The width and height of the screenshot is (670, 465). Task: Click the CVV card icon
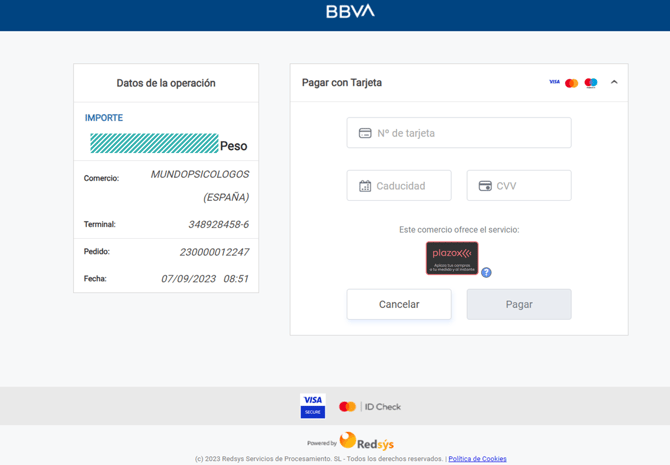485,186
